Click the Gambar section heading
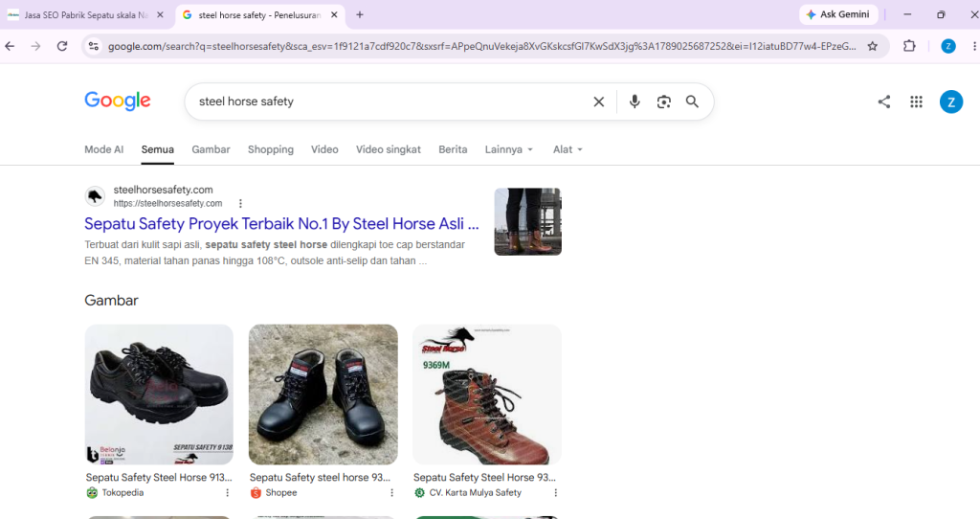The image size is (980, 519). (111, 300)
